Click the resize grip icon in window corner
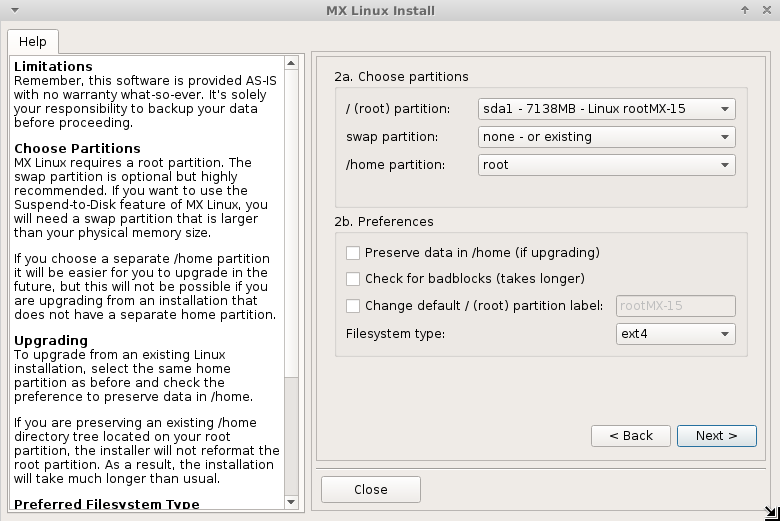780x521 pixels. coord(771,513)
